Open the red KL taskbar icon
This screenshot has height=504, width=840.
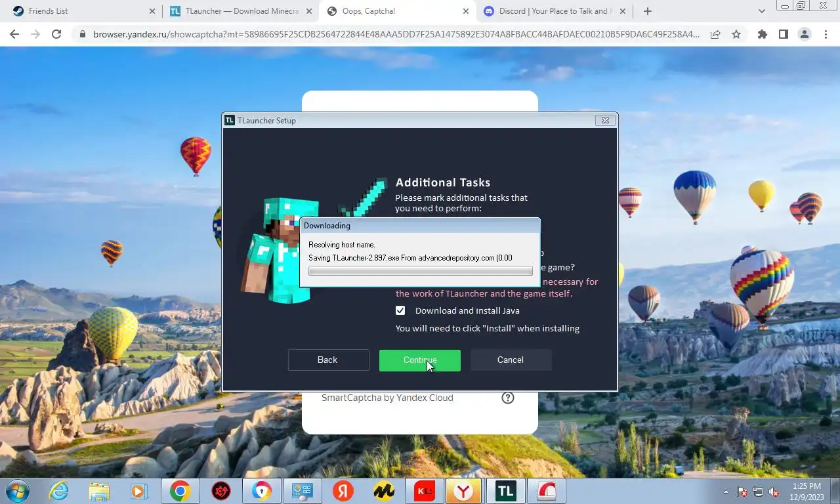click(x=424, y=491)
